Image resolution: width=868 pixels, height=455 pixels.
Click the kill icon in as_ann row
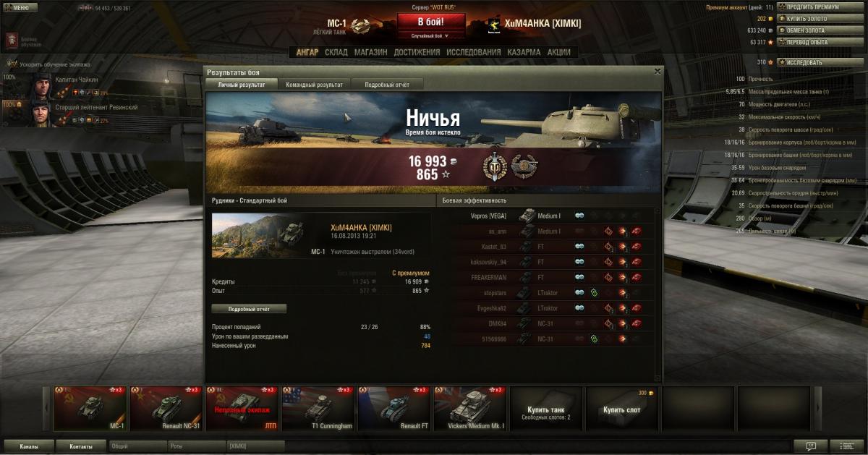636,231
